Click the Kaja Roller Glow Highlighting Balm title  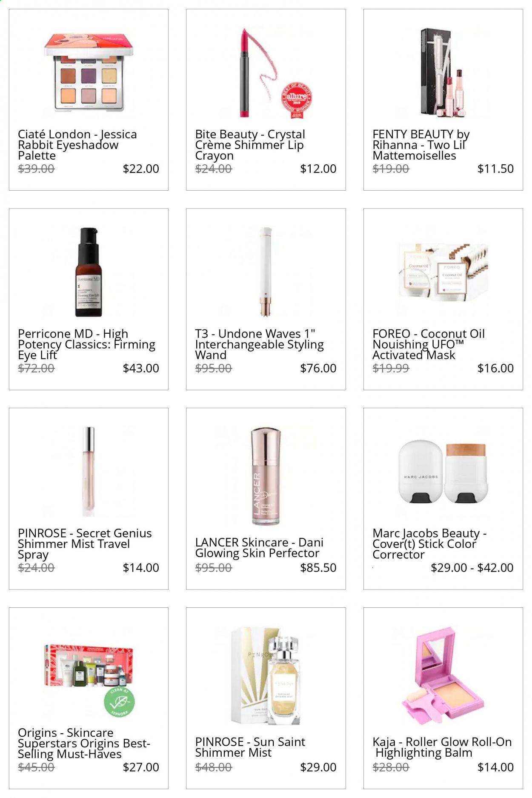(x=442, y=747)
